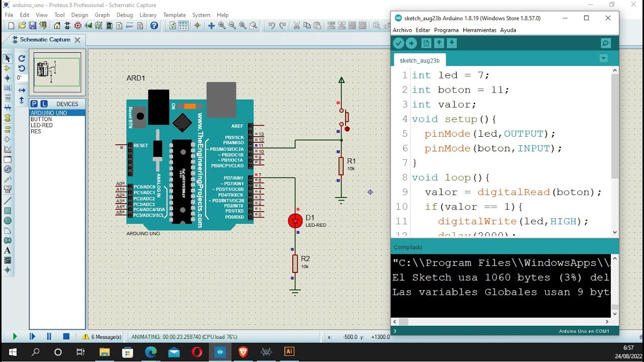The image size is (644, 362).
Task: Open the Herramientas menu in Arduino
Action: coord(479,30)
